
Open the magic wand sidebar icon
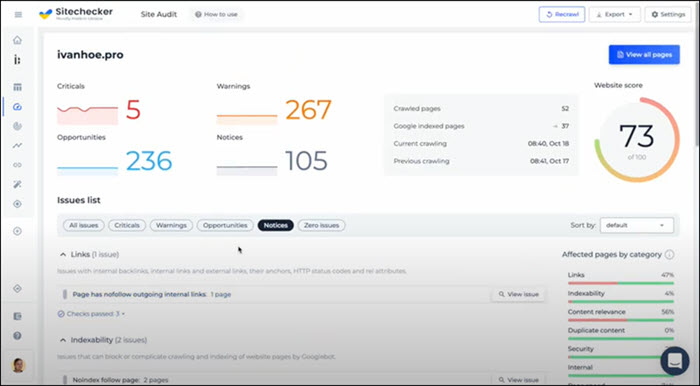tap(17, 184)
